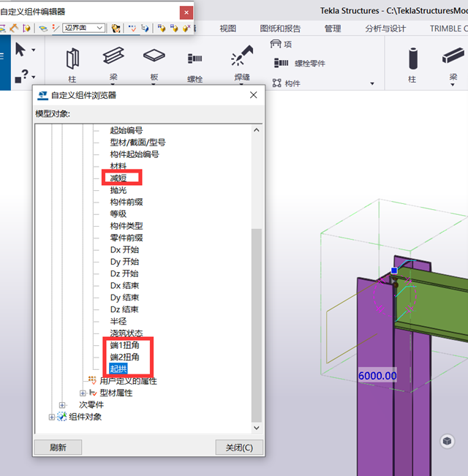Select the Dz 结束 tree item
Screen dimensions: 468x476
click(x=124, y=309)
